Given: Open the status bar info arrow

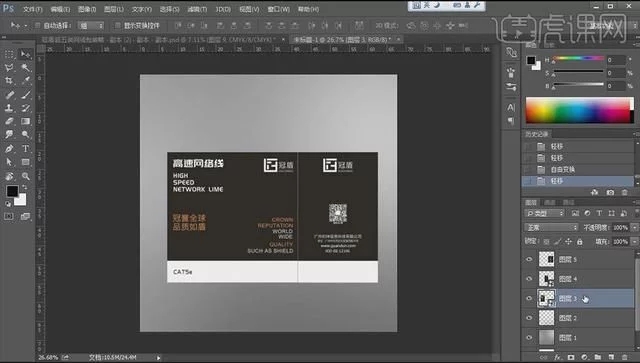Looking at the screenshot, I should click(158, 358).
